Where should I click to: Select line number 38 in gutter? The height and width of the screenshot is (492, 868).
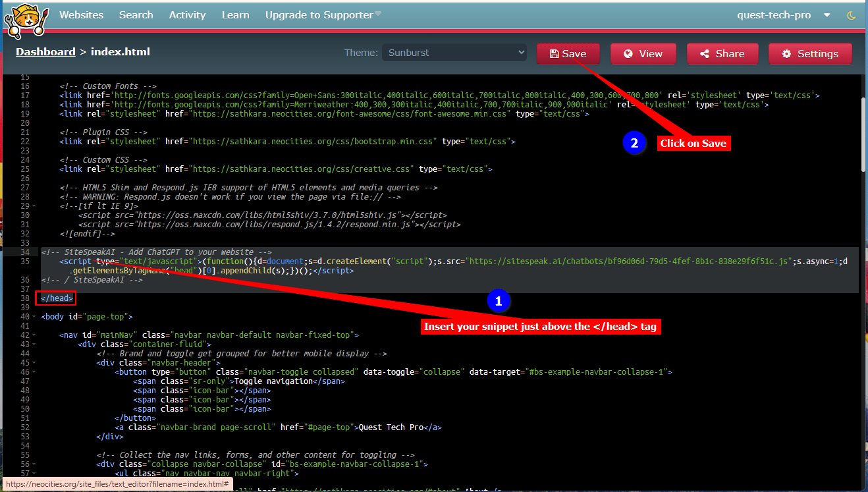[x=25, y=298]
